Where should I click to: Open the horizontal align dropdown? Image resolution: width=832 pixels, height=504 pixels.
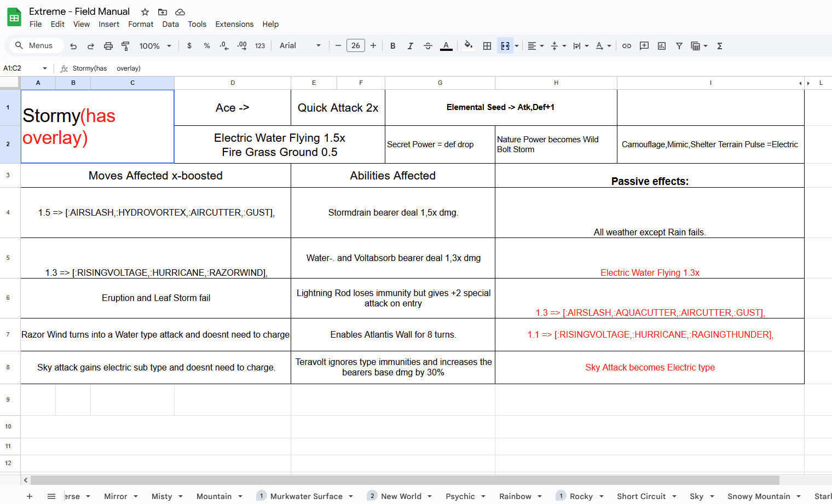coord(535,46)
